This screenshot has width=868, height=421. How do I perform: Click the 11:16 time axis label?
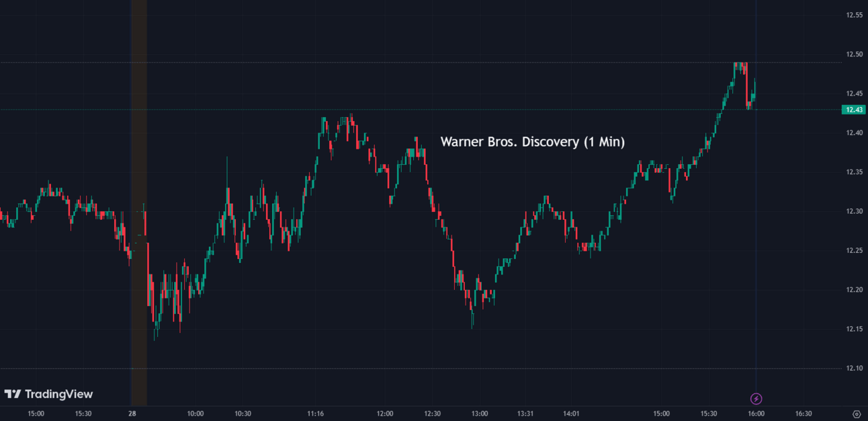(x=316, y=414)
